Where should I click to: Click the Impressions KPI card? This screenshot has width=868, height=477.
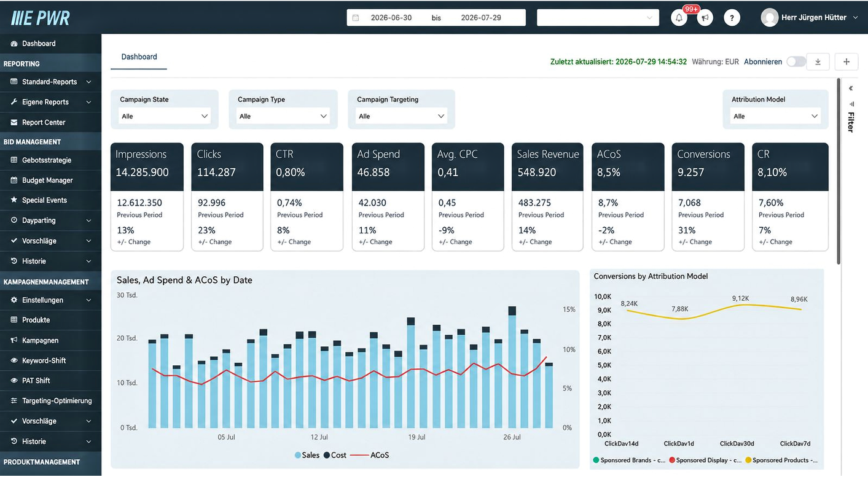(147, 197)
